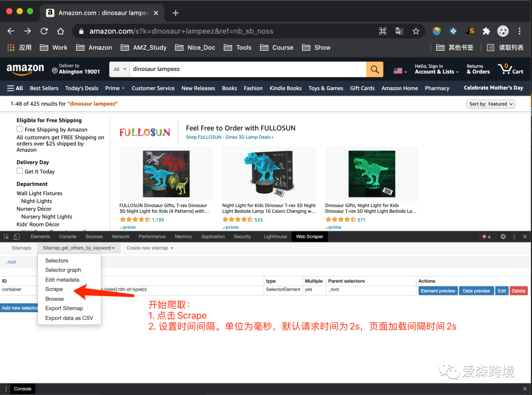Open the Prime navigation dropdown
This screenshot has height=395, width=532.
[115, 88]
